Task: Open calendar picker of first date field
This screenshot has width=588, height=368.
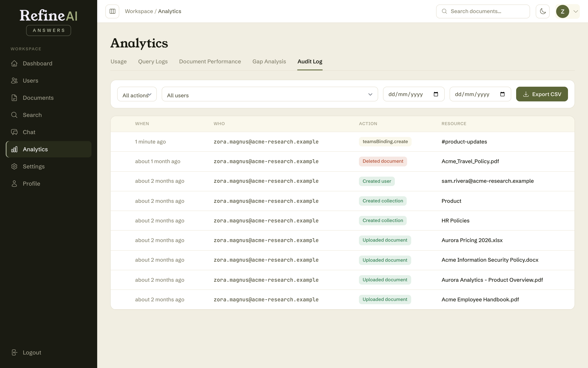Action: [x=436, y=94]
